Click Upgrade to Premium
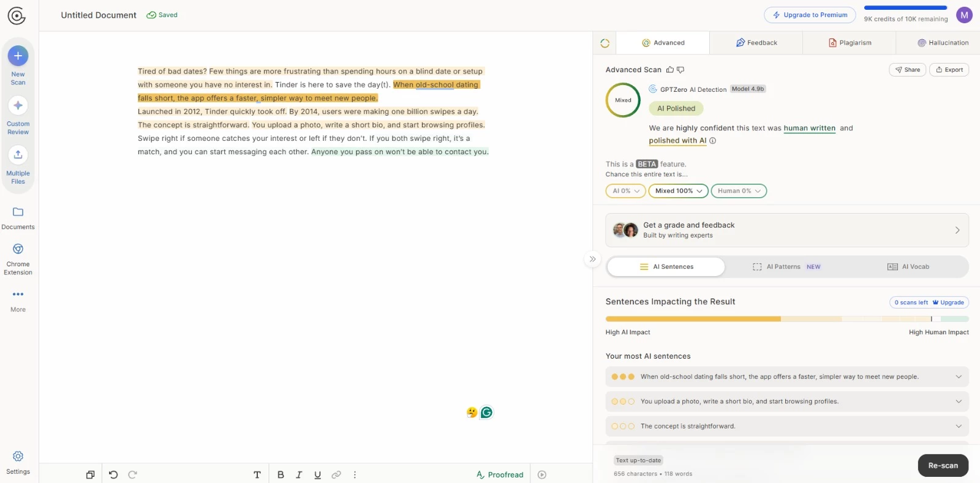Image resolution: width=980 pixels, height=483 pixels. click(x=810, y=15)
